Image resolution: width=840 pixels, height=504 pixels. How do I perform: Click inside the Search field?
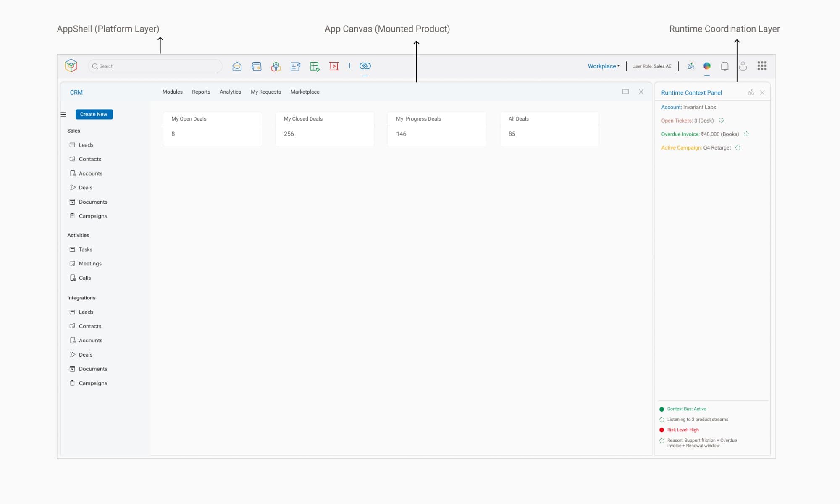(155, 66)
